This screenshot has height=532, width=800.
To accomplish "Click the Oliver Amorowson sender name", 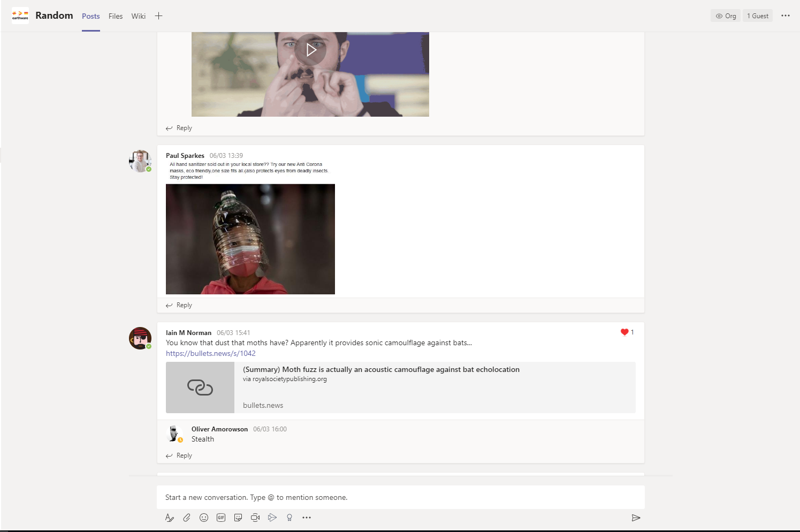I will click(219, 429).
